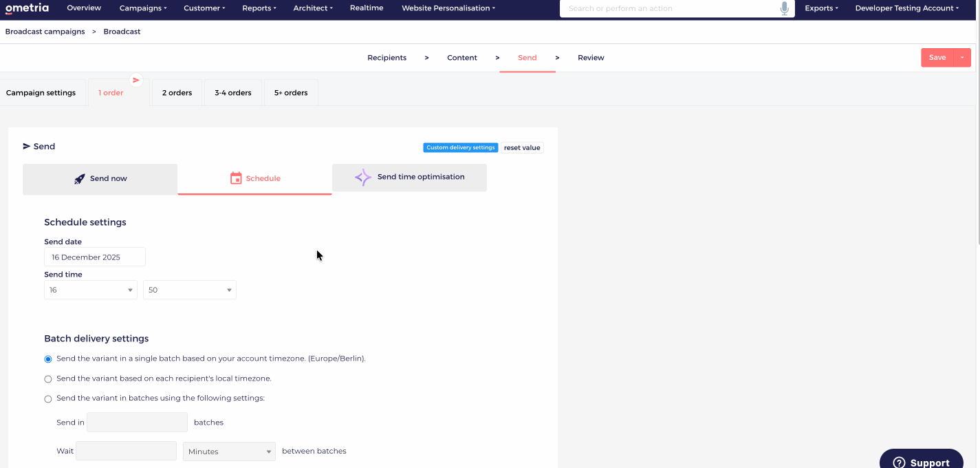The image size is (980, 468).
Task: Go to Recipients step
Action: point(387,58)
